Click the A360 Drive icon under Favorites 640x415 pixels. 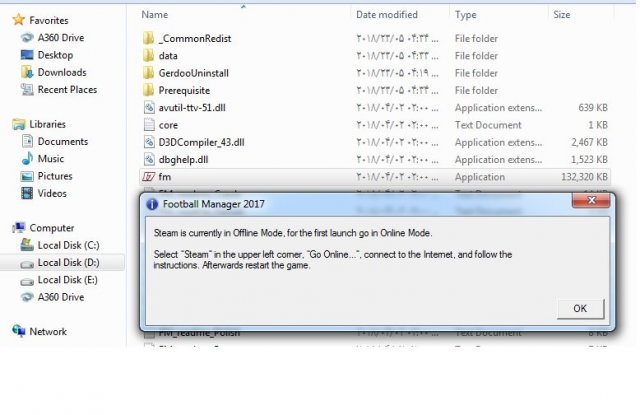point(27,38)
